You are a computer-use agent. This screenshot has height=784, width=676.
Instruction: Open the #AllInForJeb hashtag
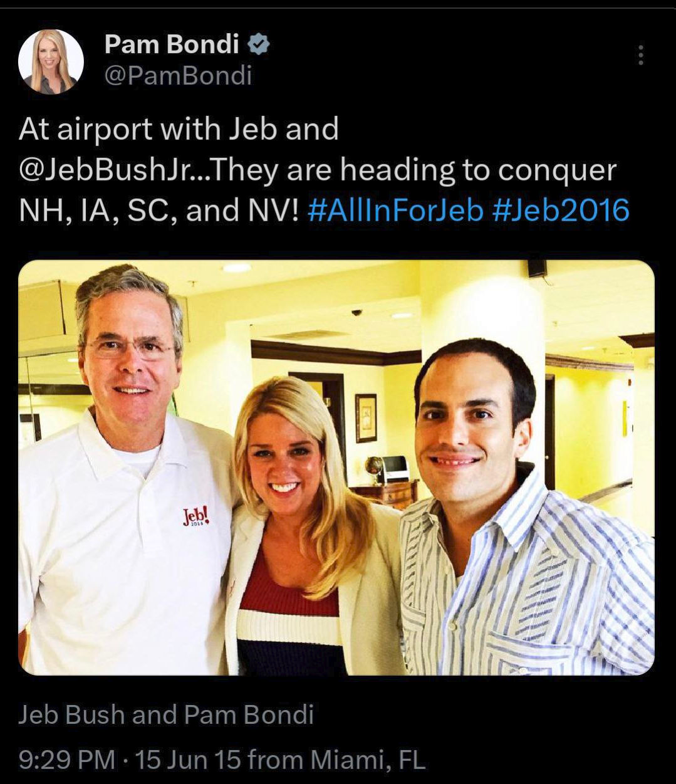396,211
